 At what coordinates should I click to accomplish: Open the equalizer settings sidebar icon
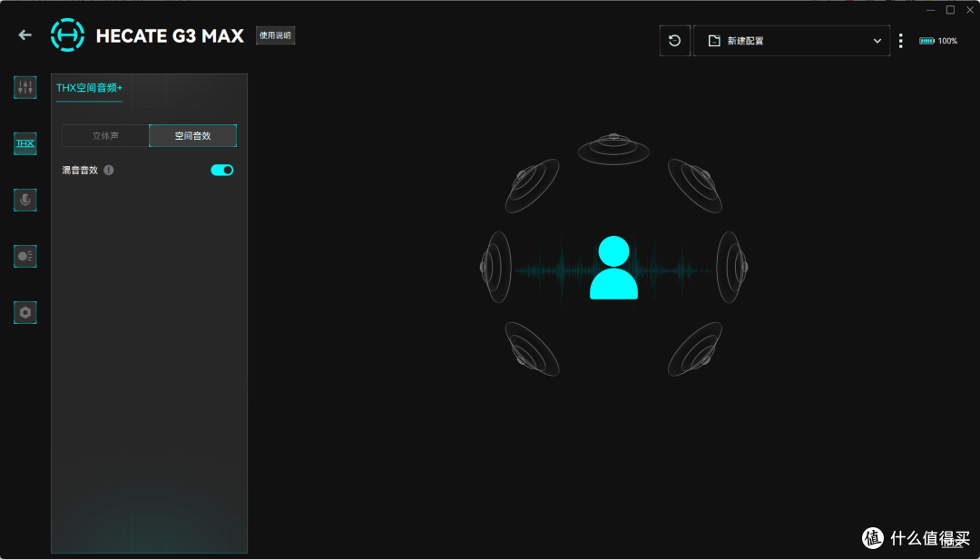click(x=25, y=87)
